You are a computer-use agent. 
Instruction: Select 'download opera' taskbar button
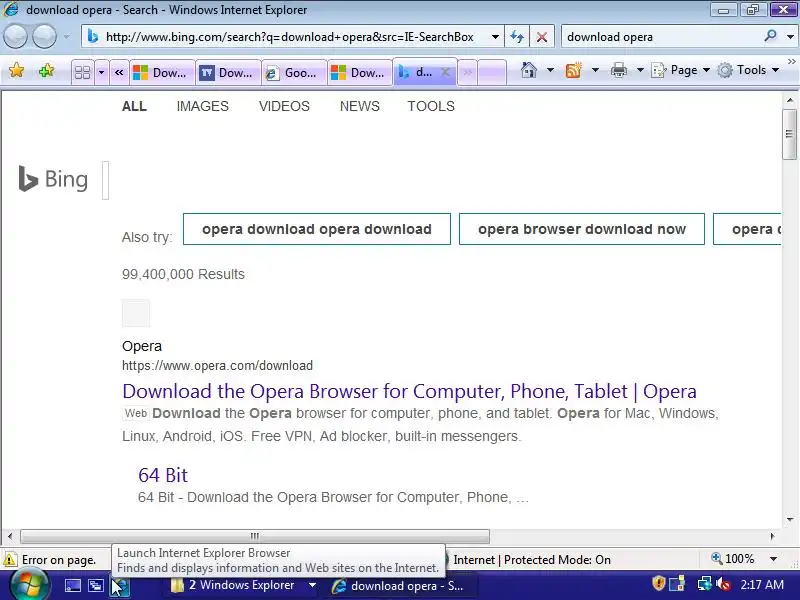(x=402, y=586)
